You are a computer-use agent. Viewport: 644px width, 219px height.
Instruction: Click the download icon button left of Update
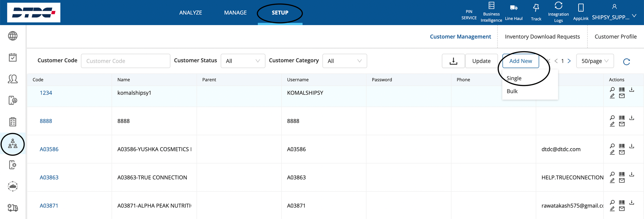pos(453,61)
